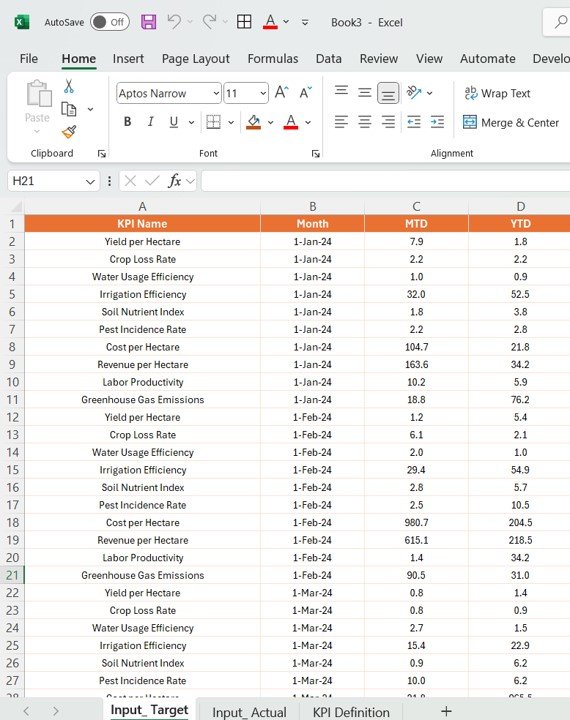This screenshot has width=570, height=720.
Task: Click the Name Box showing H21
Action: [x=45, y=181]
